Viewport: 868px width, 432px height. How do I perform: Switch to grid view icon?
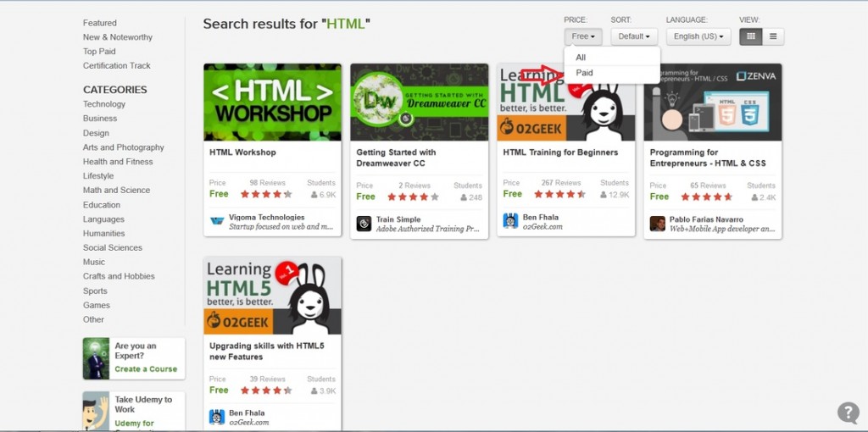pos(751,36)
